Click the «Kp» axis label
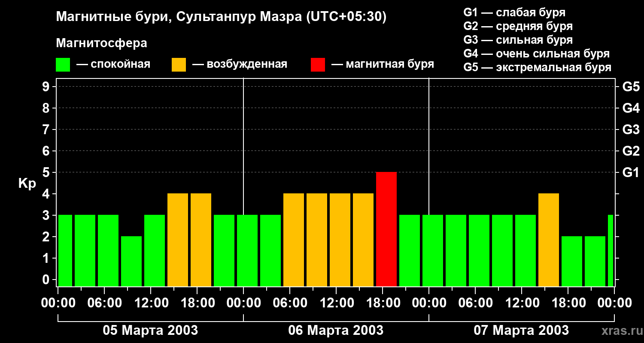Screen dimensions: 644x343 tap(27, 184)
